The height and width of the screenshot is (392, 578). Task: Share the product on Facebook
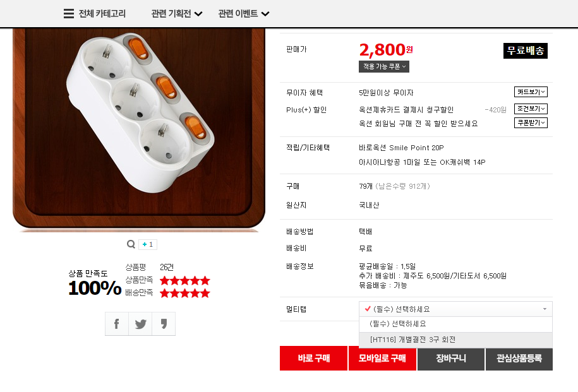(x=117, y=324)
